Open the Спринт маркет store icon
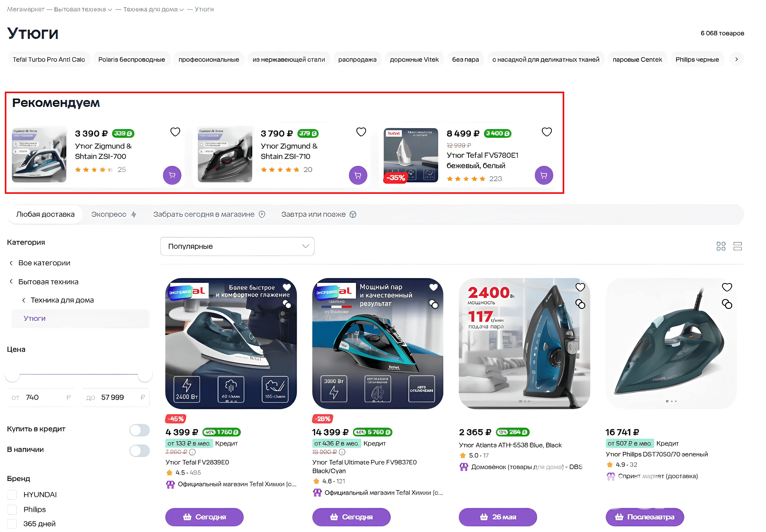This screenshot has height=532, width=766. click(610, 476)
